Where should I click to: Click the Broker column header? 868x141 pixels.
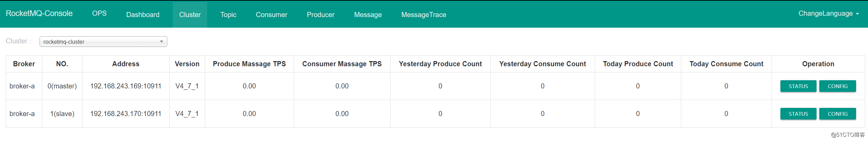point(24,64)
